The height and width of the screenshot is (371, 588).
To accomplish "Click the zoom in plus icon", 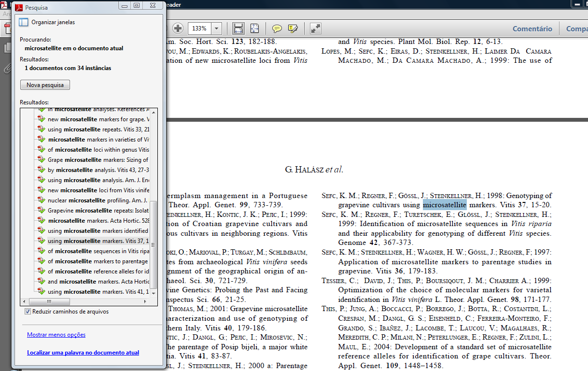I will coord(178,29).
